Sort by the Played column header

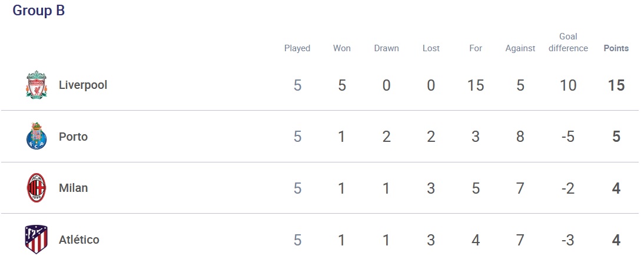coord(297,48)
